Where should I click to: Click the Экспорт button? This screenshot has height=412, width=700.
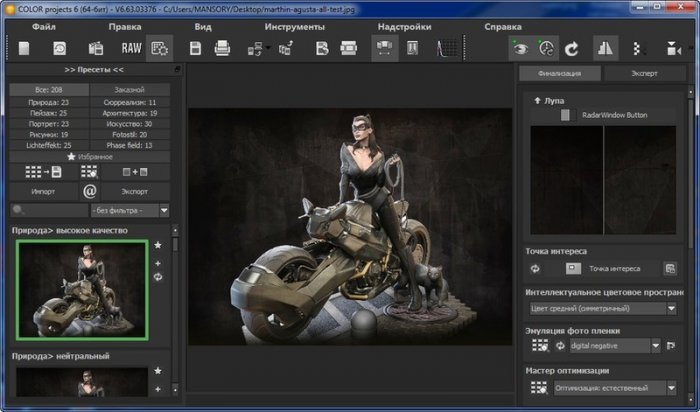135,190
